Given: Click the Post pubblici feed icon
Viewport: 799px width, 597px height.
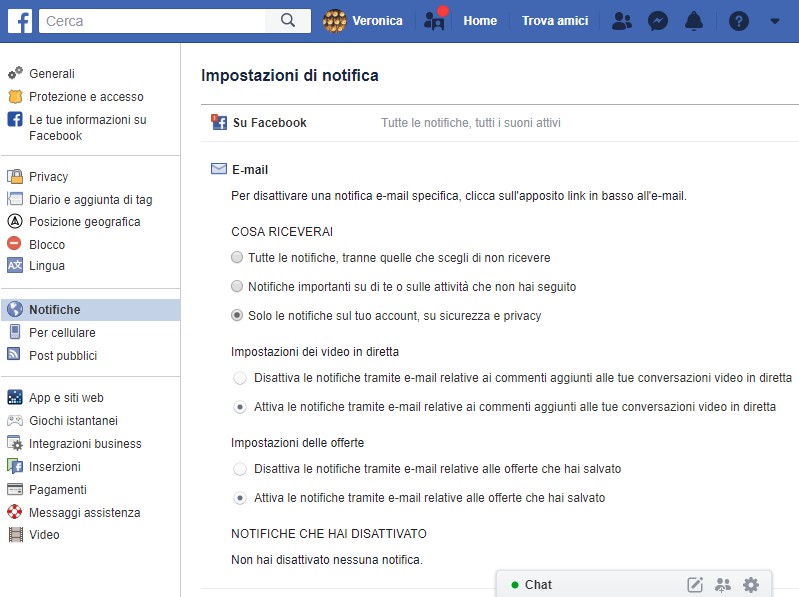Looking at the screenshot, I should (x=14, y=354).
